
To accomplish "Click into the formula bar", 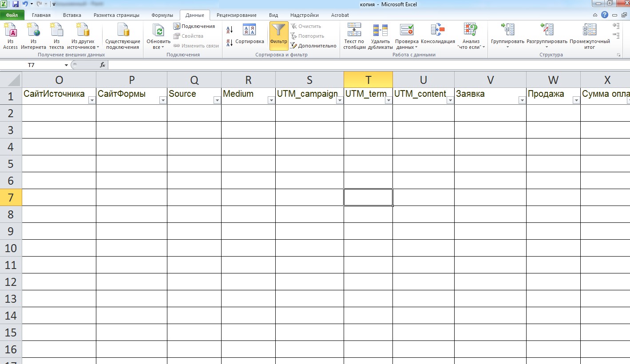I will 368,65.
